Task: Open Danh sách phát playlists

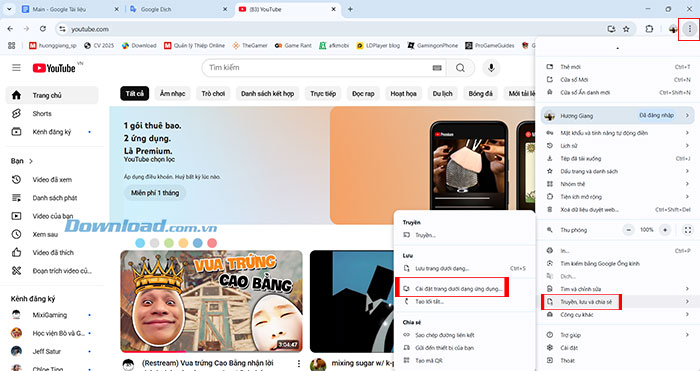Action: [x=52, y=198]
